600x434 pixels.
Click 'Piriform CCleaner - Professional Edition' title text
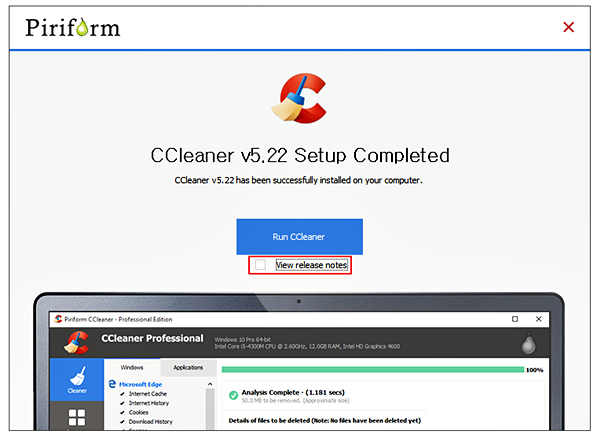tap(118, 319)
